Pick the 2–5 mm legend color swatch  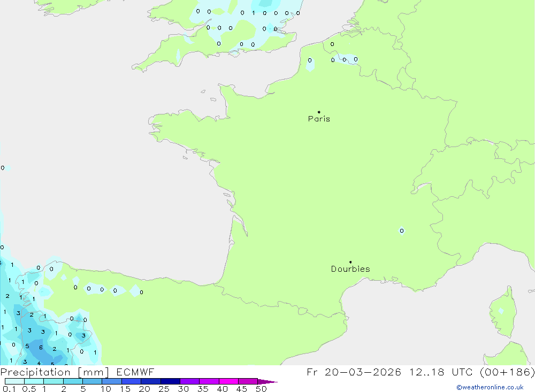(x=73, y=382)
